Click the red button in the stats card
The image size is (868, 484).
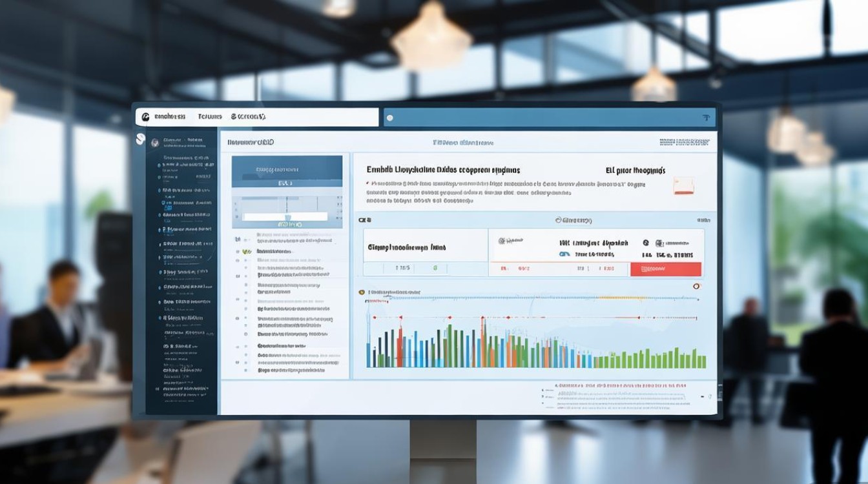click(x=665, y=268)
